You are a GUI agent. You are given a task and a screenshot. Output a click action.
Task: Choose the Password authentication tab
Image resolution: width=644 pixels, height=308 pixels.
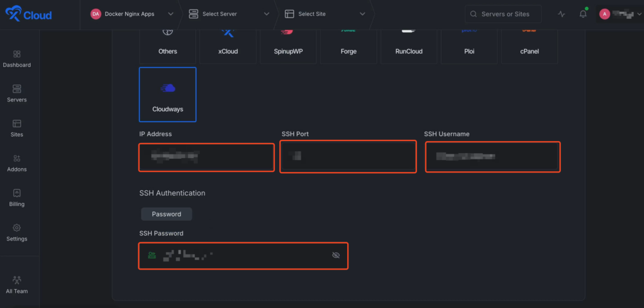tap(167, 214)
